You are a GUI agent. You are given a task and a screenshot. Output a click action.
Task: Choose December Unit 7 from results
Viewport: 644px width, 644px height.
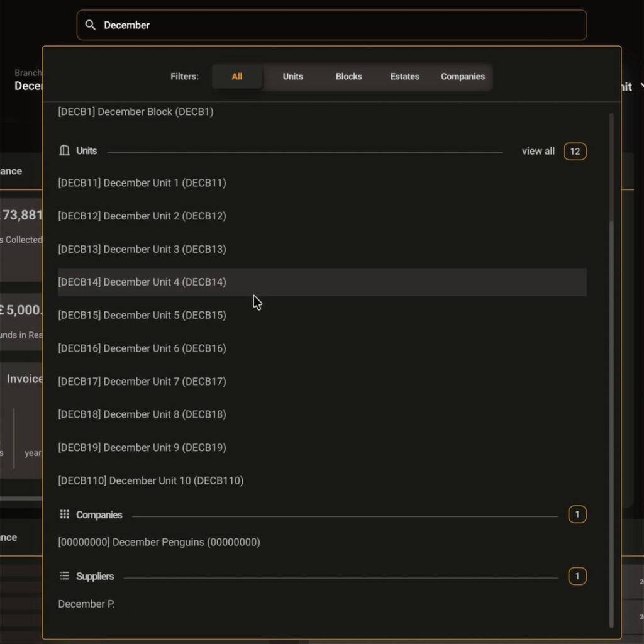(142, 382)
